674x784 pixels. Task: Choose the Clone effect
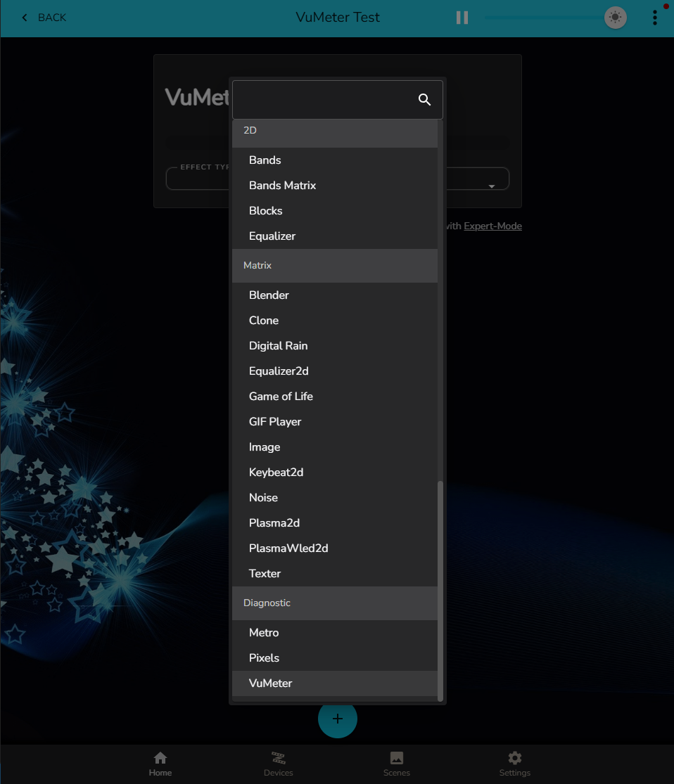coord(335,321)
